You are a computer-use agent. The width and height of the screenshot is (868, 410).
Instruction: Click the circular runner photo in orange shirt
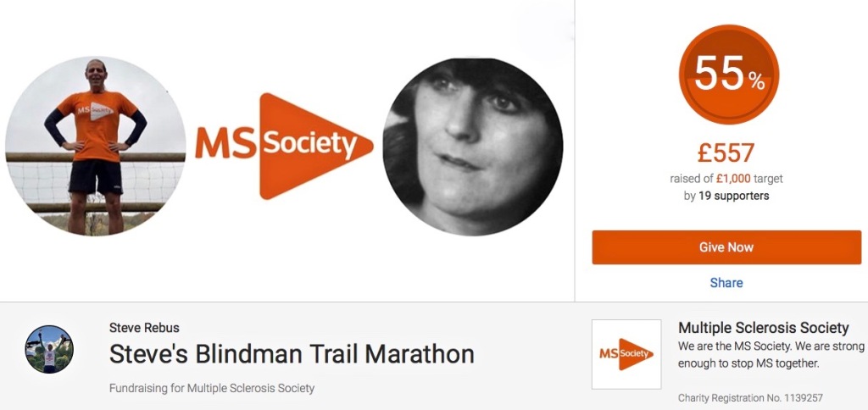(95, 146)
